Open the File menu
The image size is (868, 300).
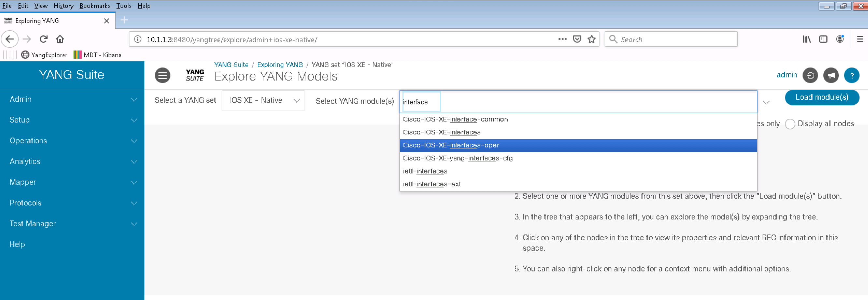(x=7, y=6)
